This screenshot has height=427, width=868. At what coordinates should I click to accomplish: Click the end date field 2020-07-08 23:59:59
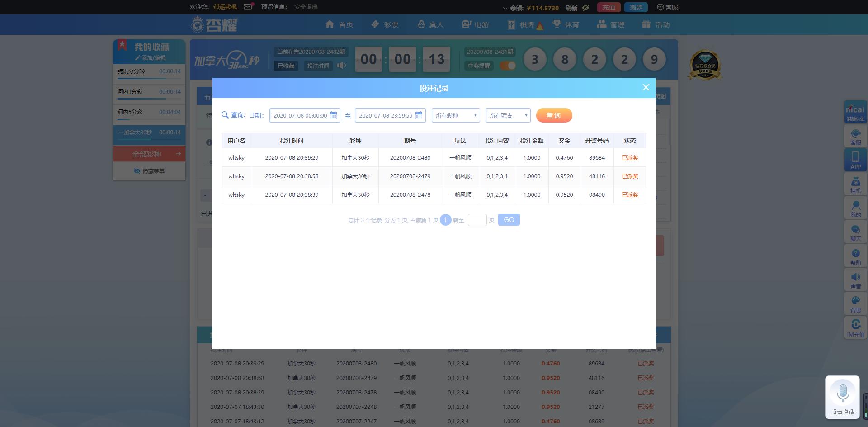click(390, 115)
